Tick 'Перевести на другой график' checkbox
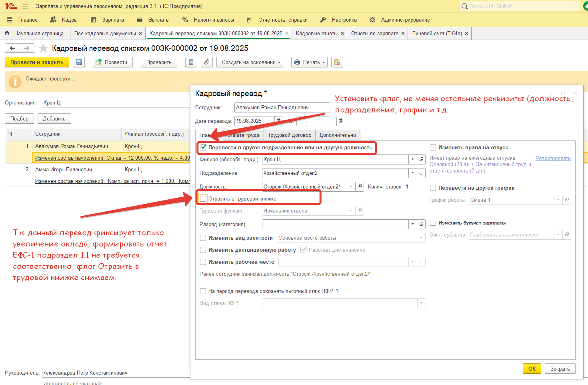588x385 pixels. pyautogui.click(x=433, y=188)
